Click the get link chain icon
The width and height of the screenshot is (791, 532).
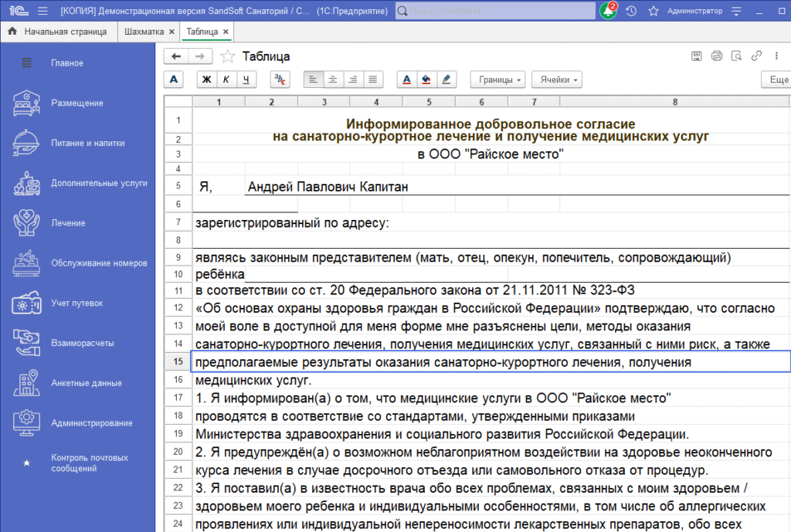coord(756,56)
